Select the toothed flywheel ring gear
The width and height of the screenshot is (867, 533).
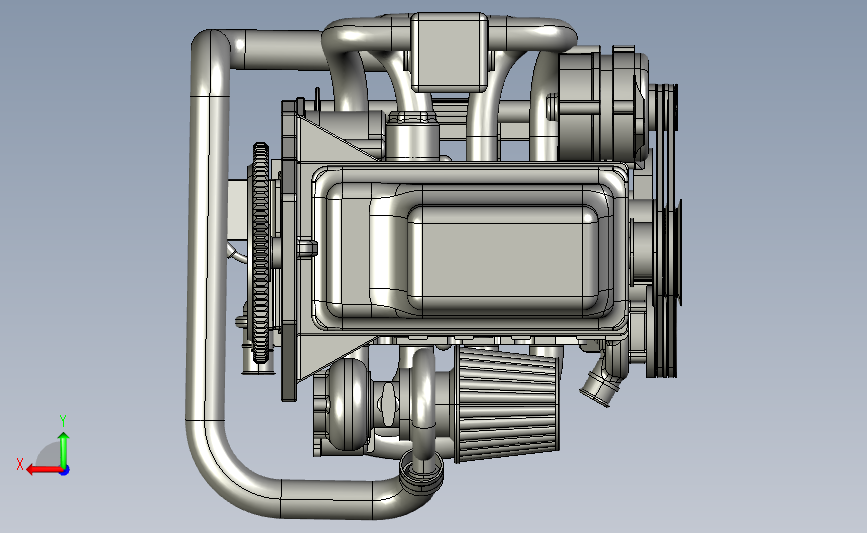pos(261,253)
